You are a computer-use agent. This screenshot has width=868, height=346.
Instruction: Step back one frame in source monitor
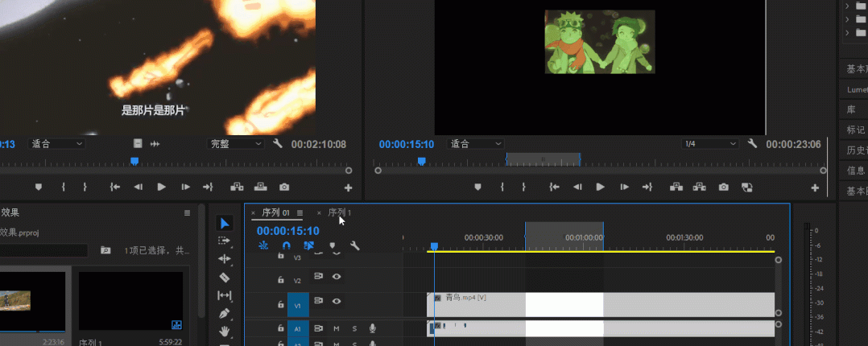(138, 187)
